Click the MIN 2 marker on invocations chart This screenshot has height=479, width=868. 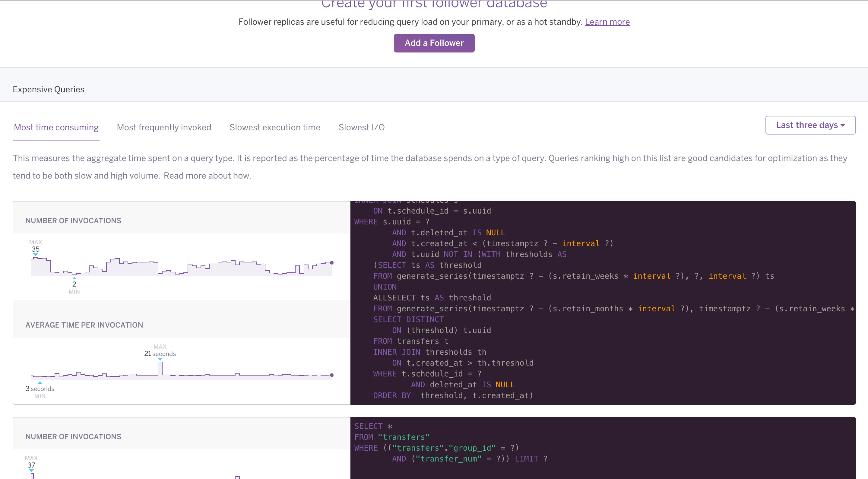click(x=74, y=284)
